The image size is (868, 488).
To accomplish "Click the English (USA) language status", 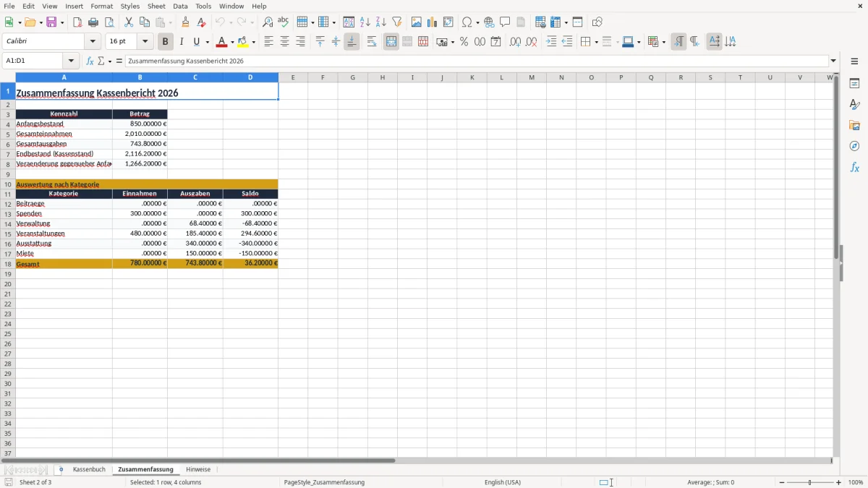I will 503,482.
